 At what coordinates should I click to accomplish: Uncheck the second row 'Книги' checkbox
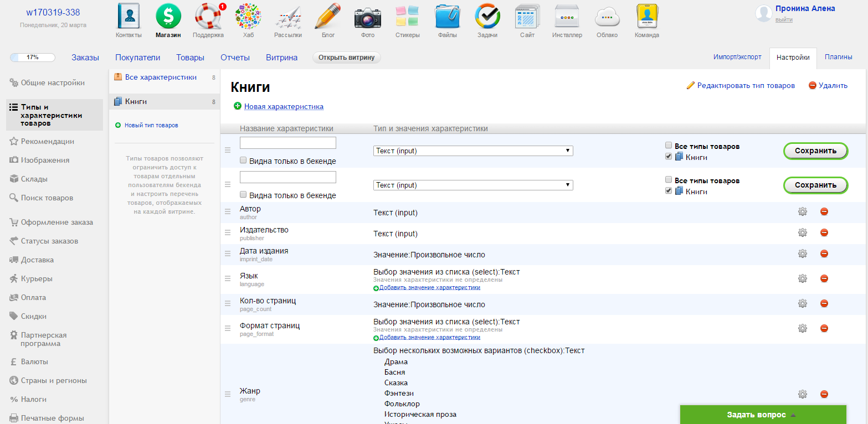pos(669,191)
